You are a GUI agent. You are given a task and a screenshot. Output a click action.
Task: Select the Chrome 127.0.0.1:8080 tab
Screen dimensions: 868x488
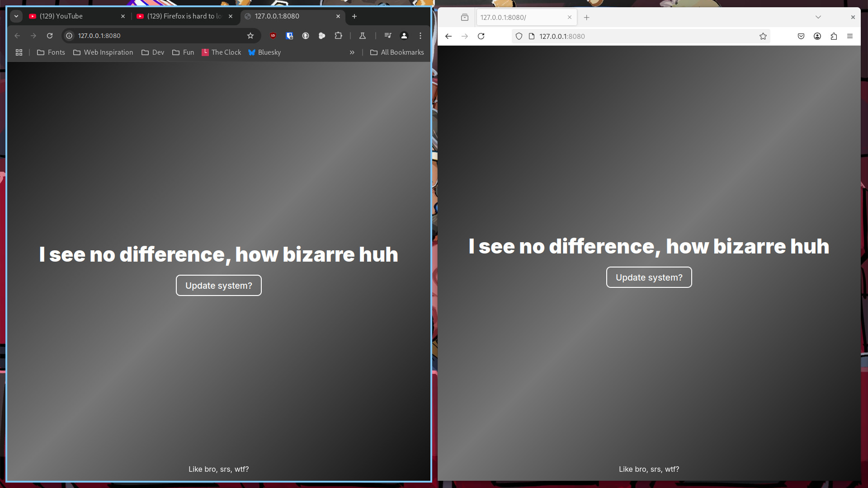(x=293, y=16)
